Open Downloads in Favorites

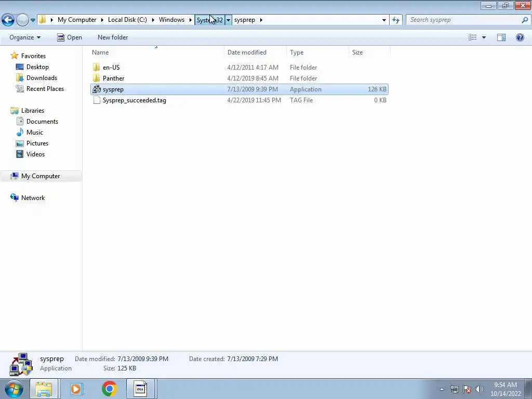pos(42,78)
